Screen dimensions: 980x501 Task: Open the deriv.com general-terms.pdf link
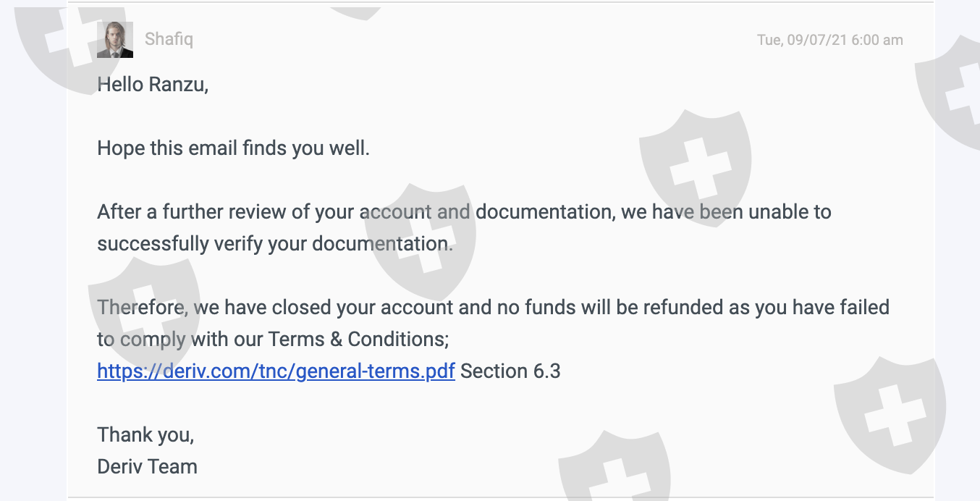[x=276, y=371]
